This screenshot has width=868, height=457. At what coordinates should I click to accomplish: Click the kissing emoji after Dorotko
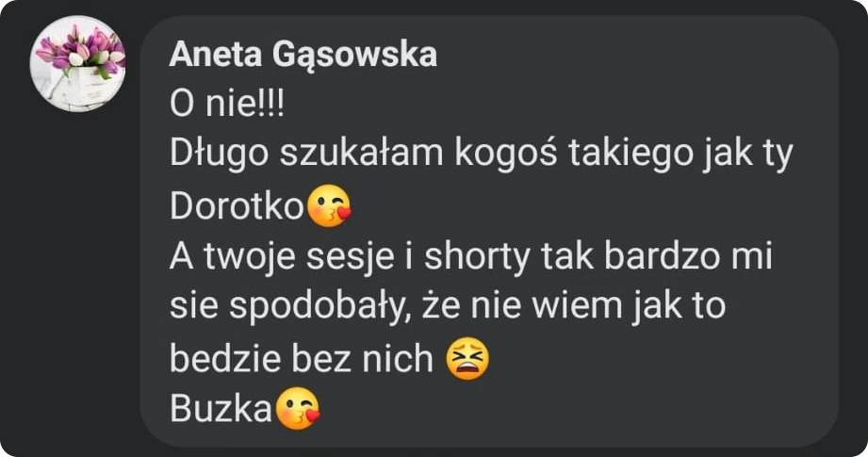click(x=329, y=205)
